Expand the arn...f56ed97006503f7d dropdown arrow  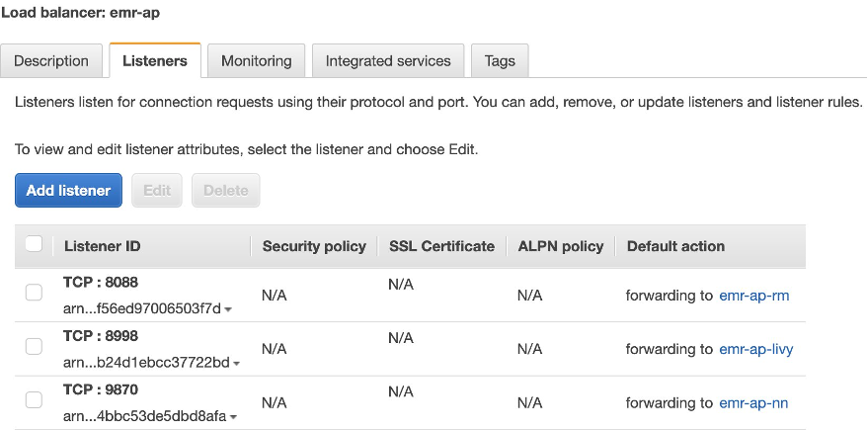[229, 310]
